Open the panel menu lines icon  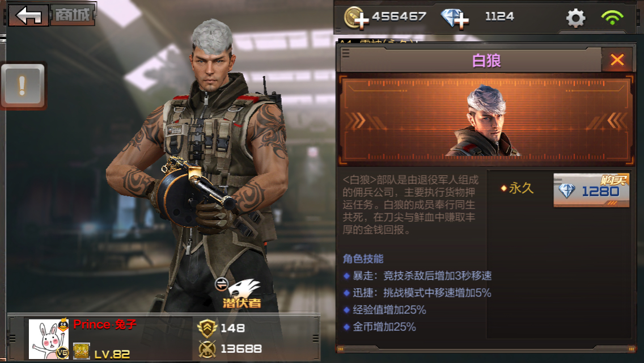345,53
